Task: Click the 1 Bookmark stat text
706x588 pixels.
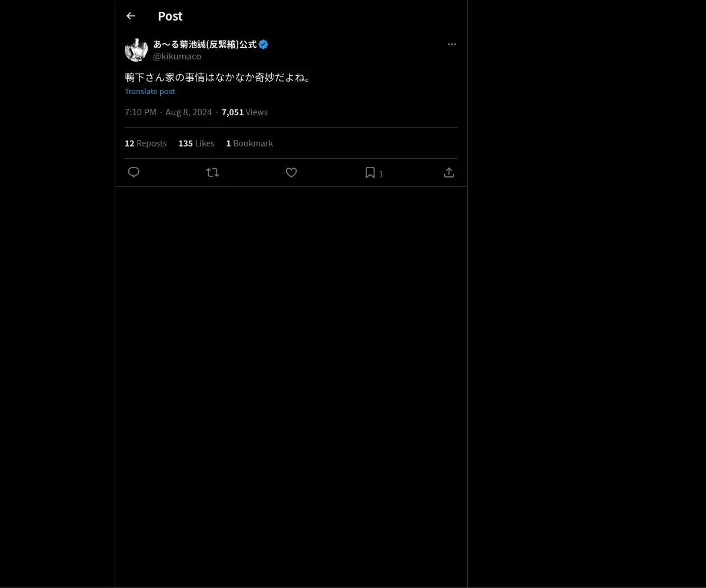Action: (249, 143)
